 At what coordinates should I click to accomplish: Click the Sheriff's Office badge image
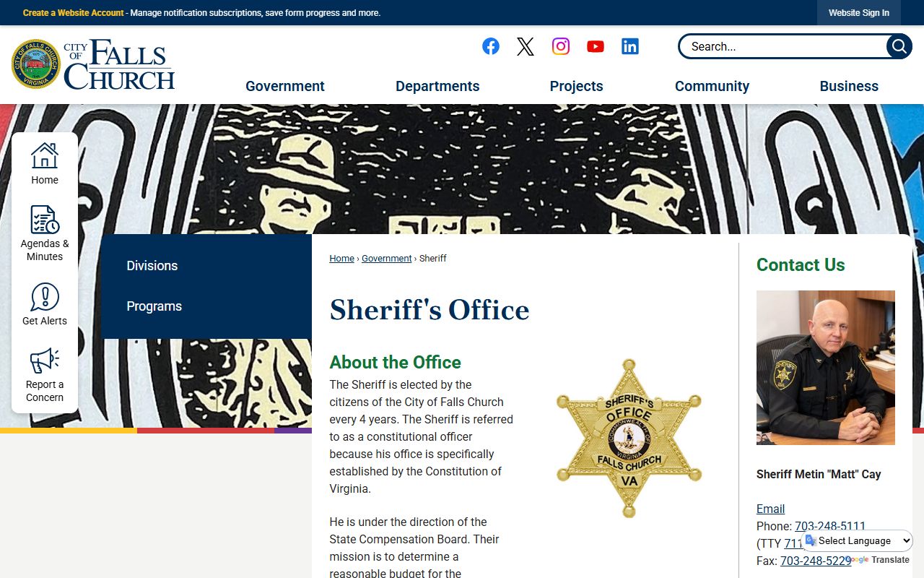tap(629, 438)
